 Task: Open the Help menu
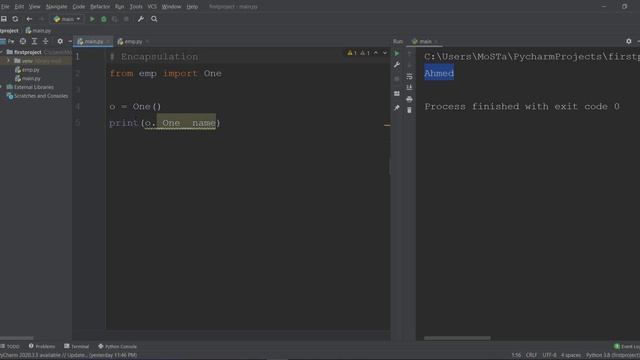point(192,7)
